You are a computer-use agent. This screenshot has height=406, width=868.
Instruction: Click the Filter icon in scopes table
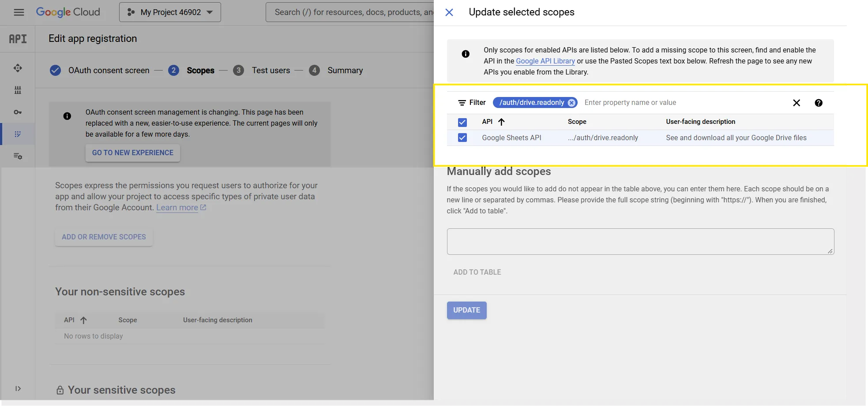(462, 103)
